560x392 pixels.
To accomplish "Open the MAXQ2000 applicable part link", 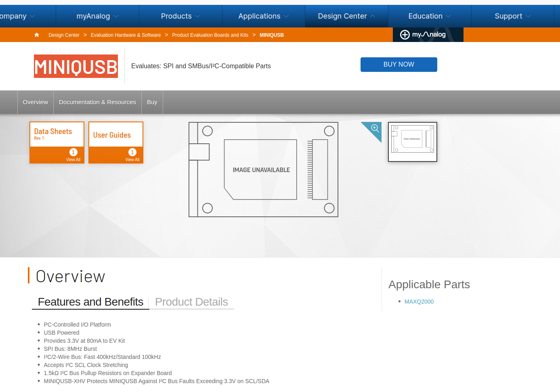I will [419, 302].
